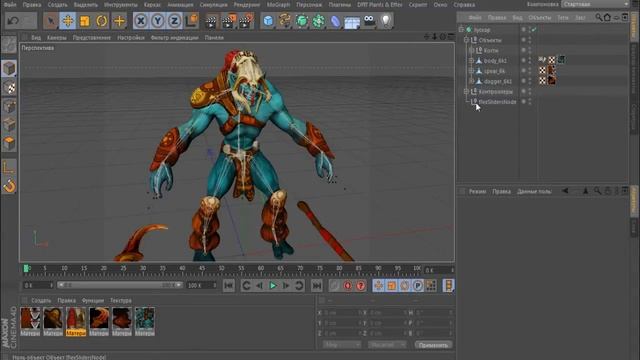Toggle Z axis lock
640x360 pixels.
pyautogui.click(x=175, y=20)
